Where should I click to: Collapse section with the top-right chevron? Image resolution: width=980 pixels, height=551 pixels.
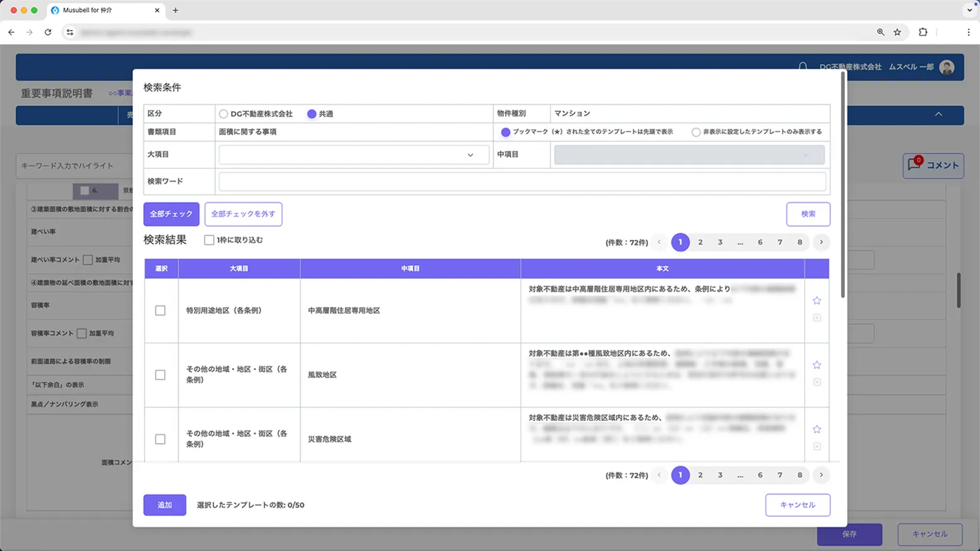(x=939, y=114)
